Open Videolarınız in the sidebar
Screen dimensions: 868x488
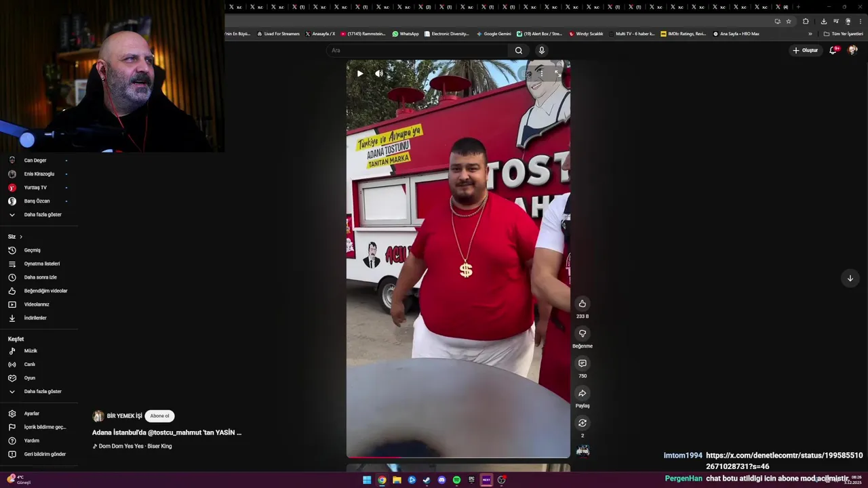pyautogui.click(x=37, y=304)
